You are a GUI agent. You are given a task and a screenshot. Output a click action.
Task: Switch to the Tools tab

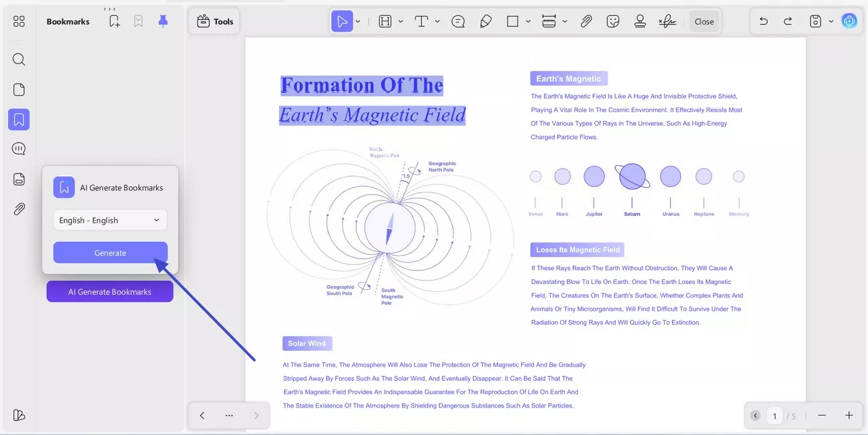(214, 21)
